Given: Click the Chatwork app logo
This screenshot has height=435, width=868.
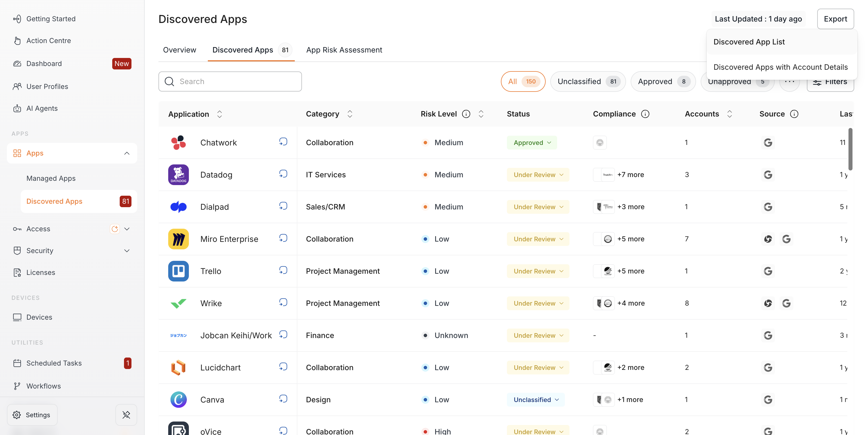Looking at the screenshot, I should [x=178, y=143].
